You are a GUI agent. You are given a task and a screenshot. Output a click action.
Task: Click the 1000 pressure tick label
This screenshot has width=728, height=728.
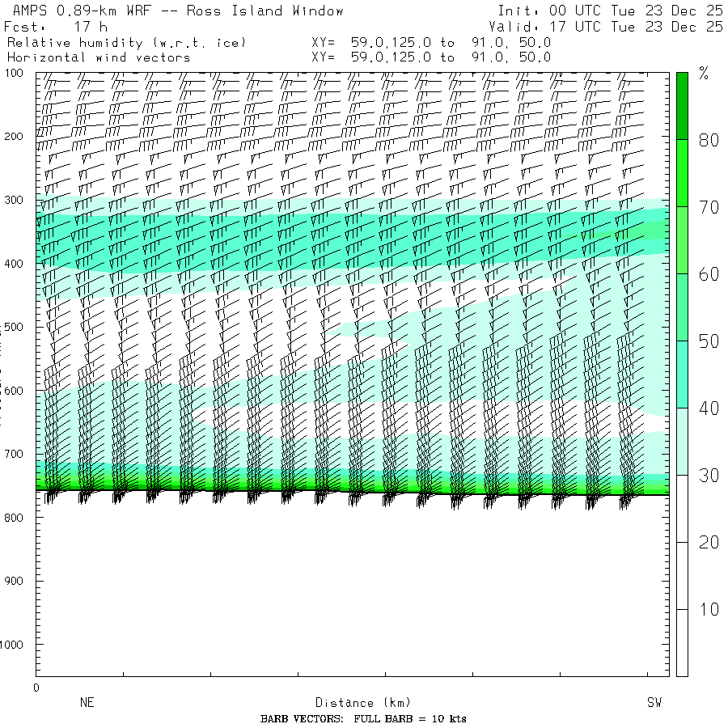(x=15, y=645)
